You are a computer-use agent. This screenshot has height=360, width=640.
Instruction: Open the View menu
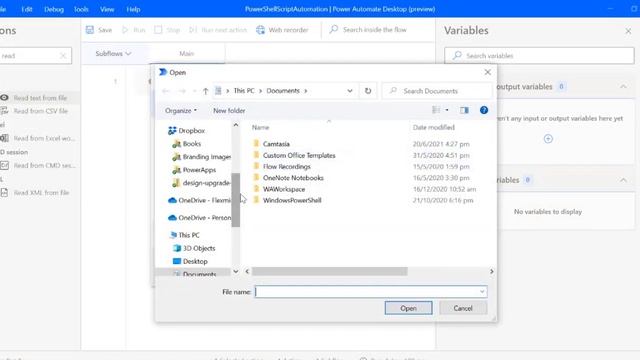[107, 9]
